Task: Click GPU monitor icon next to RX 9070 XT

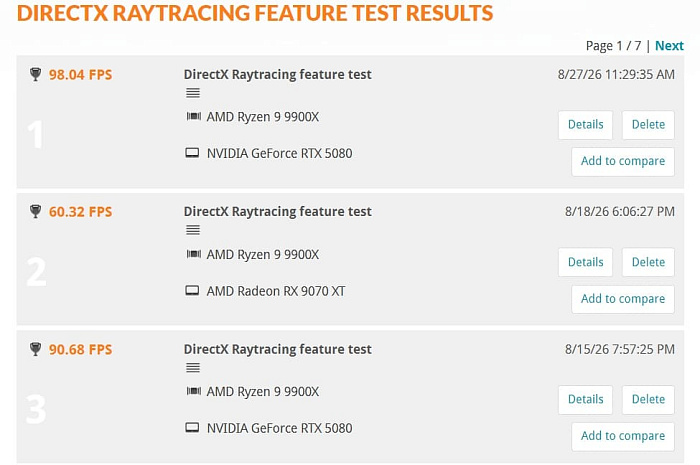Action: point(192,291)
